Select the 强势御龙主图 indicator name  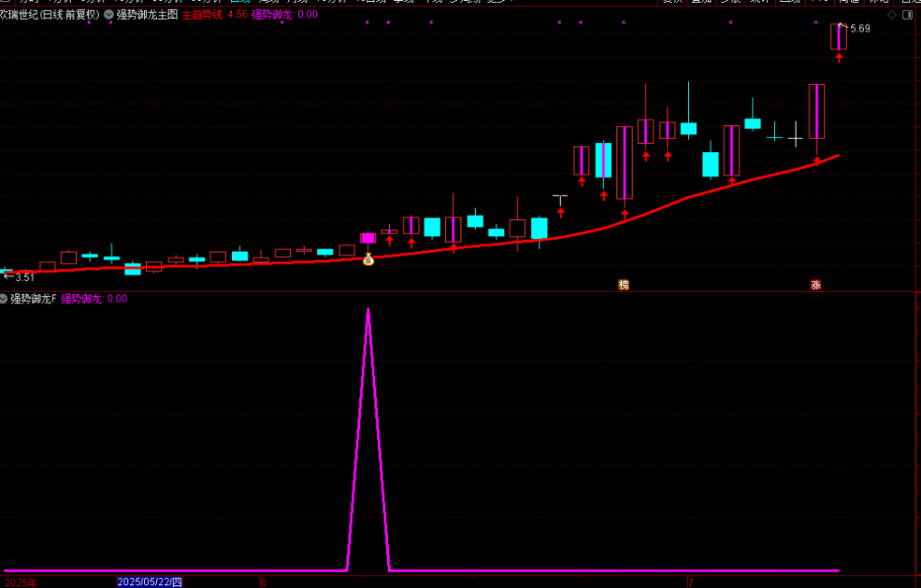pyautogui.click(x=147, y=14)
